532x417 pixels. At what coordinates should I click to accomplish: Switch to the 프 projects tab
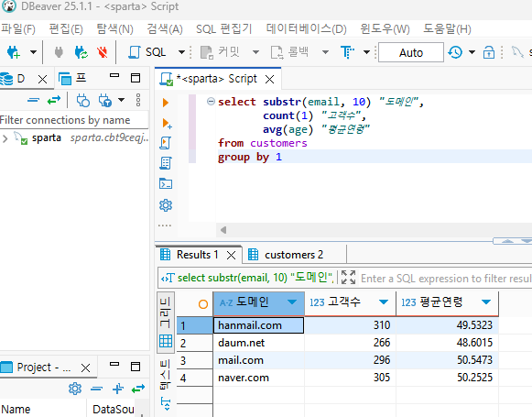[x=72, y=79]
